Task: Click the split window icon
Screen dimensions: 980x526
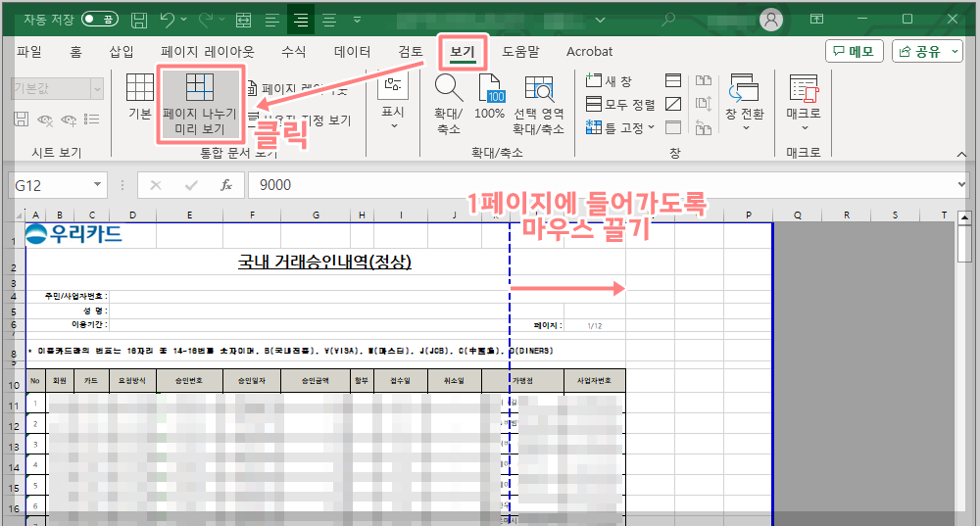Action: [673, 80]
